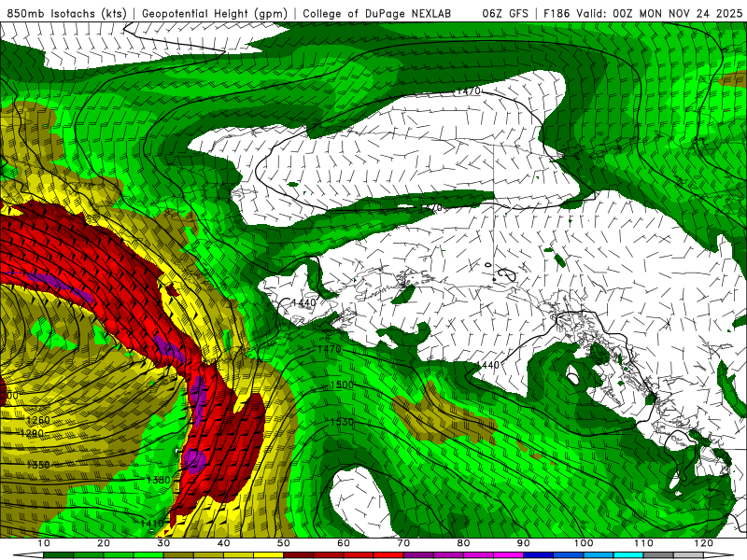Viewport: 747px width, 560px height.
Task: Click the color scale value 80
Action: point(463,543)
